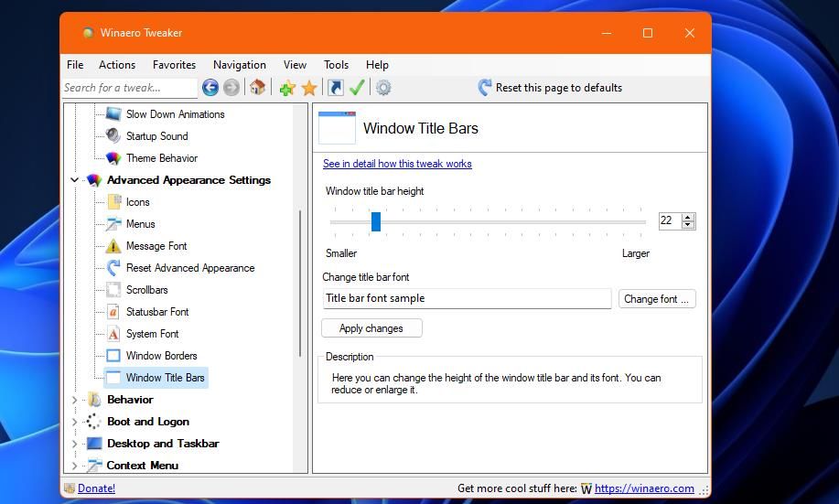Expand the Context Menu node
This screenshot has width=839, height=504.
(x=75, y=466)
